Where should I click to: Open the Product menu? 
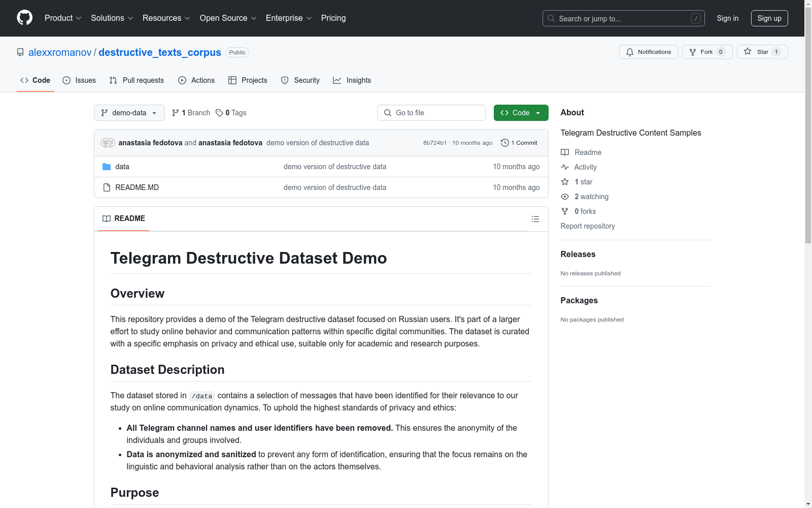[x=63, y=18]
